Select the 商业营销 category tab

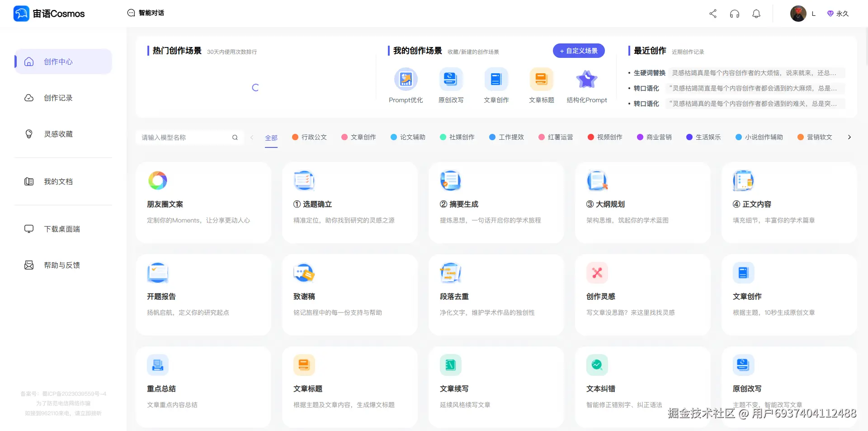pyautogui.click(x=655, y=137)
